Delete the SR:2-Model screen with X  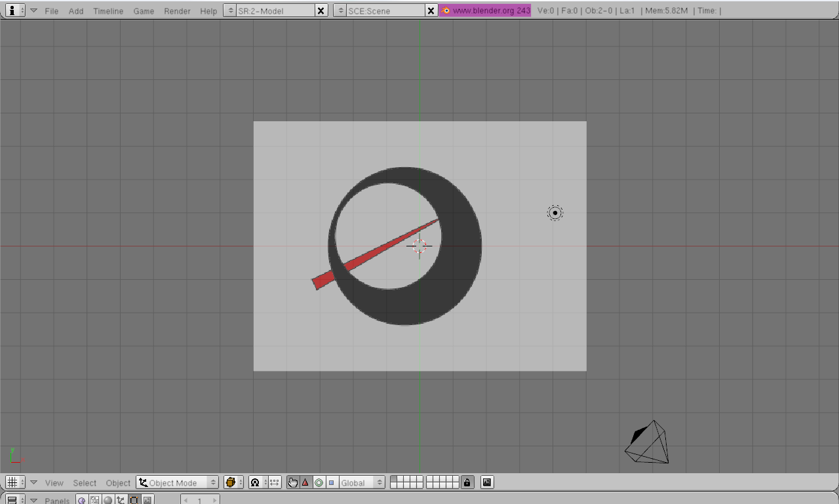(321, 10)
